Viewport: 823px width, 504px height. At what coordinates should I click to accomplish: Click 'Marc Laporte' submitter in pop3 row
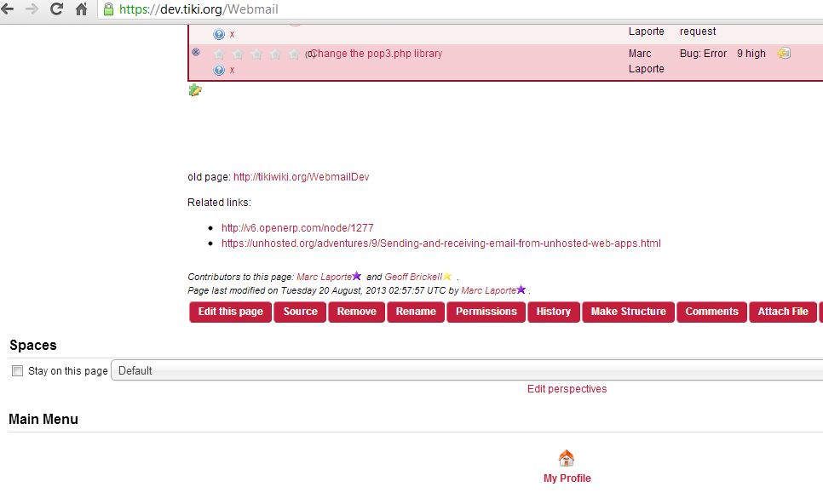[x=646, y=60]
